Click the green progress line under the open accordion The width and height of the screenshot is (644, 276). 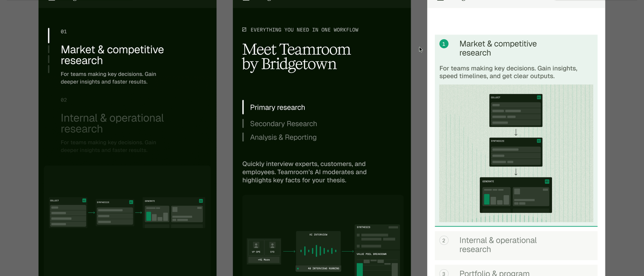(x=516, y=226)
